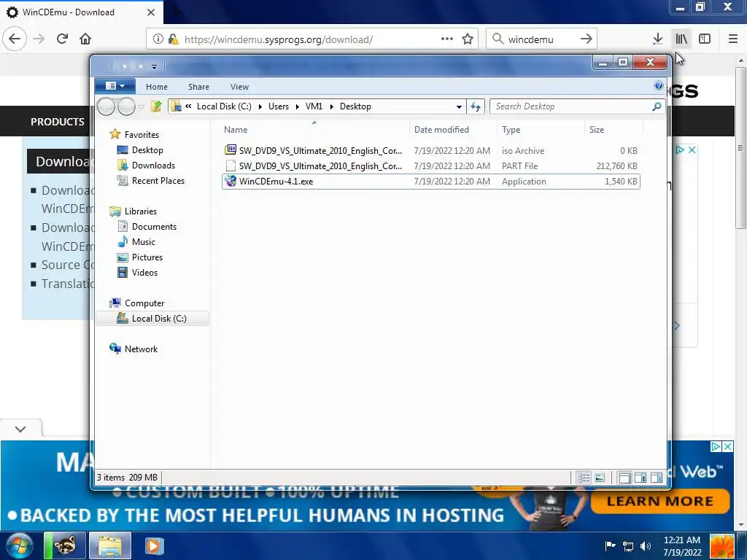Screen dimensions: 747x560
Task: Click Explorer search magnifier icon
Action: point(657,106)
